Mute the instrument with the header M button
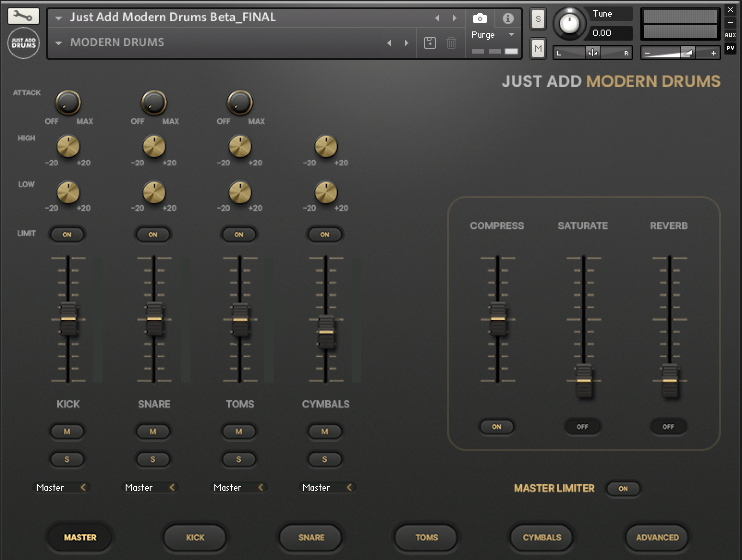This screenshot has height=560, width=742. click(x=538, y=48)
